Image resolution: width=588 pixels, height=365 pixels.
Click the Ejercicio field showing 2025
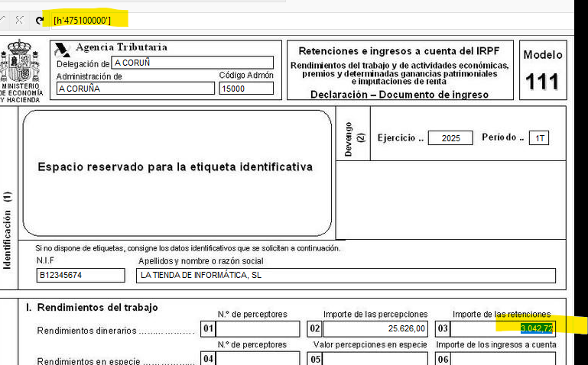[x=450, y=138]
